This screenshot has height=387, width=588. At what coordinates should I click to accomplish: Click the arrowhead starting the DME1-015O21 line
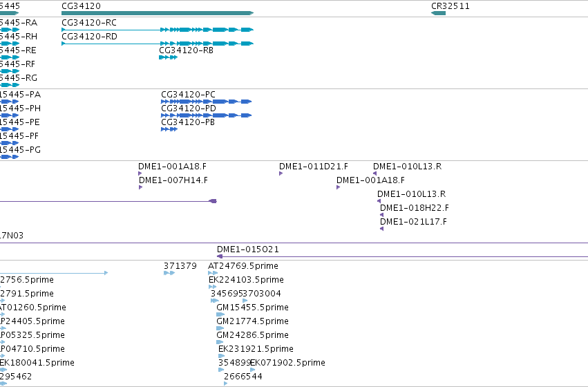[220, 257]
